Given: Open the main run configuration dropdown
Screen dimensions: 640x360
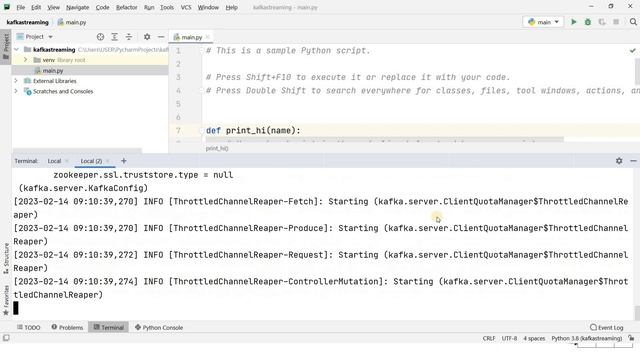Looking at the screenshot, I should 543,22.
